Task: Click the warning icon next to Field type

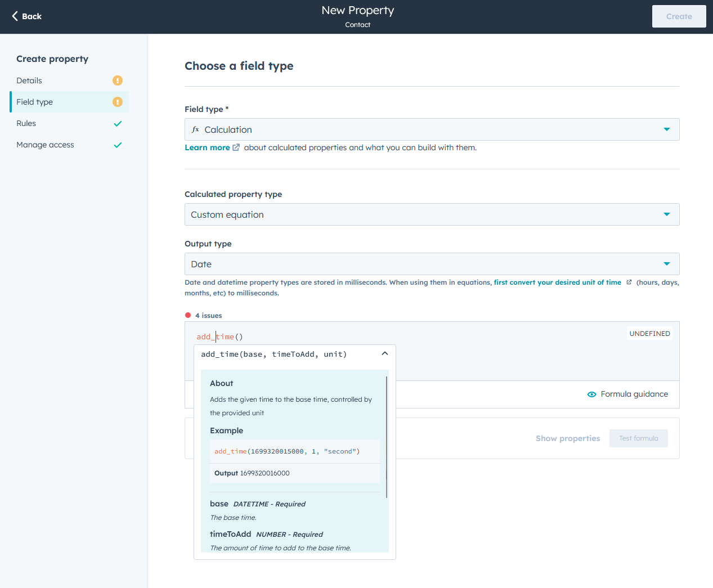Action: pos(117,102)
